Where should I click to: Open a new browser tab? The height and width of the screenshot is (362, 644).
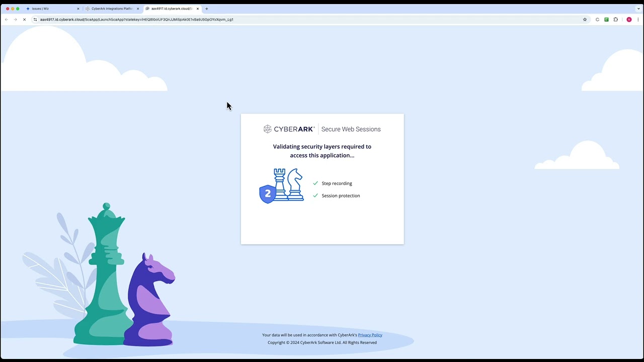tap(207, 9)
